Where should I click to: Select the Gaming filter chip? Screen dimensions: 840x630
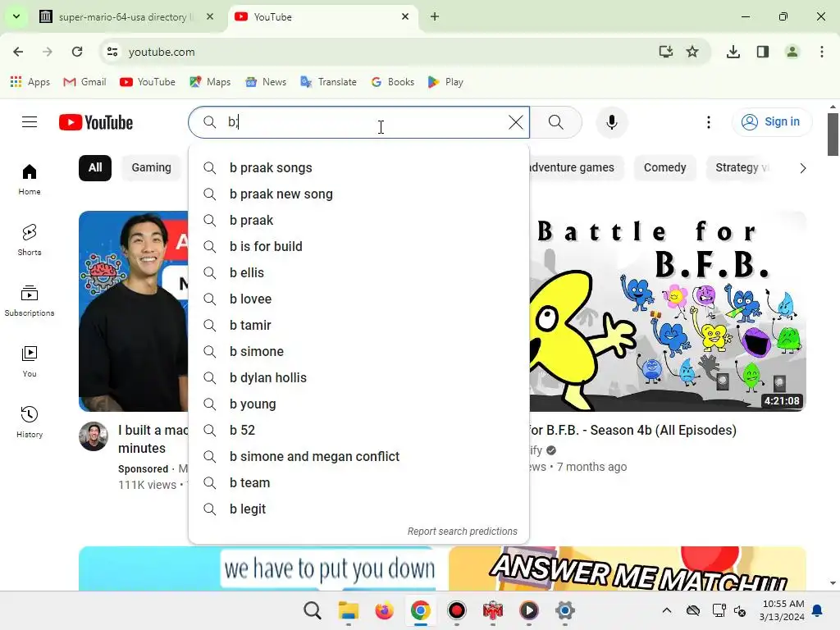(151, 167)
